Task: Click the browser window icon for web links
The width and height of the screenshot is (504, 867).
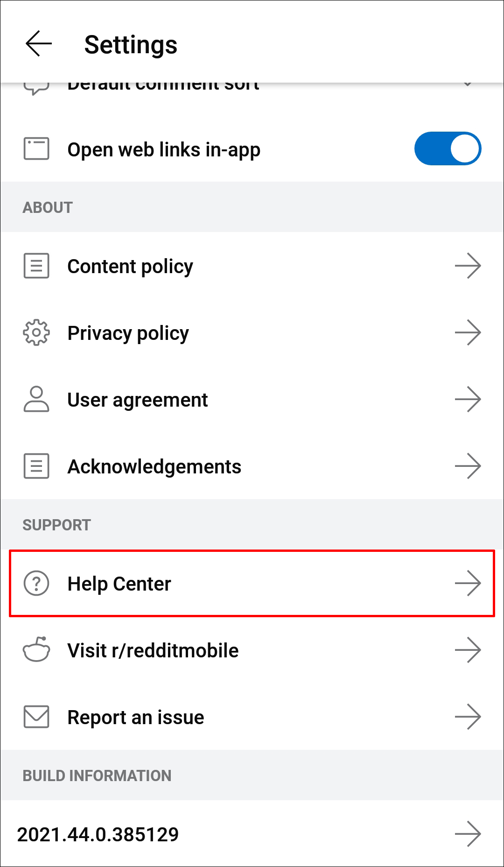Action: 36,149
